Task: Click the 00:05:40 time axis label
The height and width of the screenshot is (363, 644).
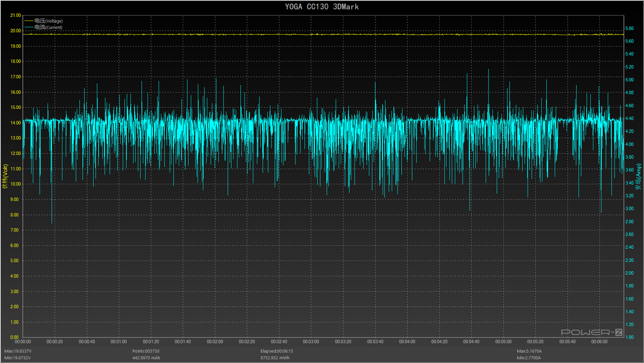Action: click(567, 341)
